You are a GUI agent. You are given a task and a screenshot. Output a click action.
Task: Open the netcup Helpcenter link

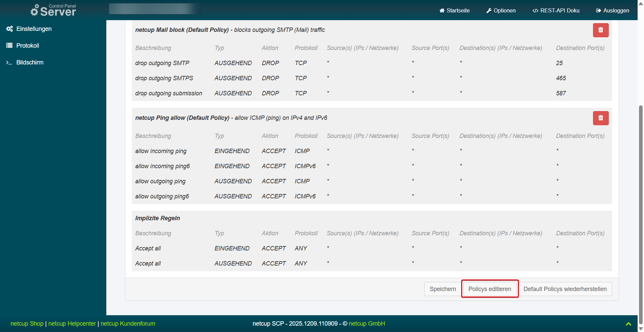click(72, 324)
